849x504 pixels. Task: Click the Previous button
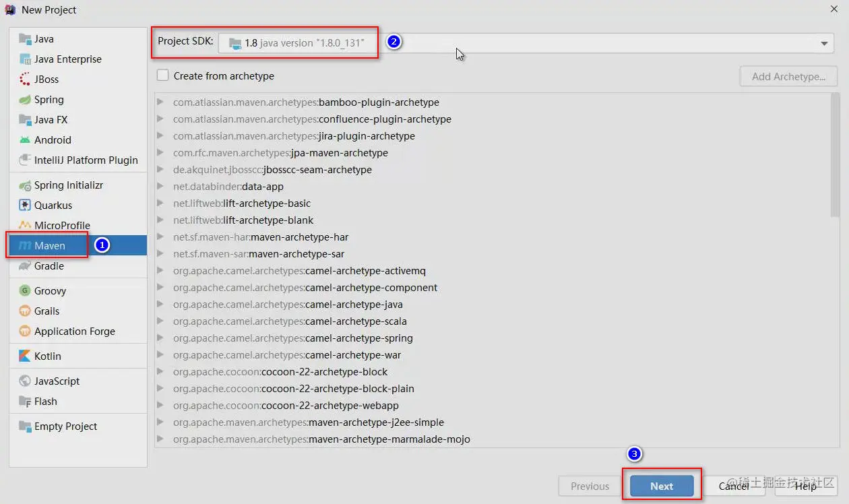point(590,486)
